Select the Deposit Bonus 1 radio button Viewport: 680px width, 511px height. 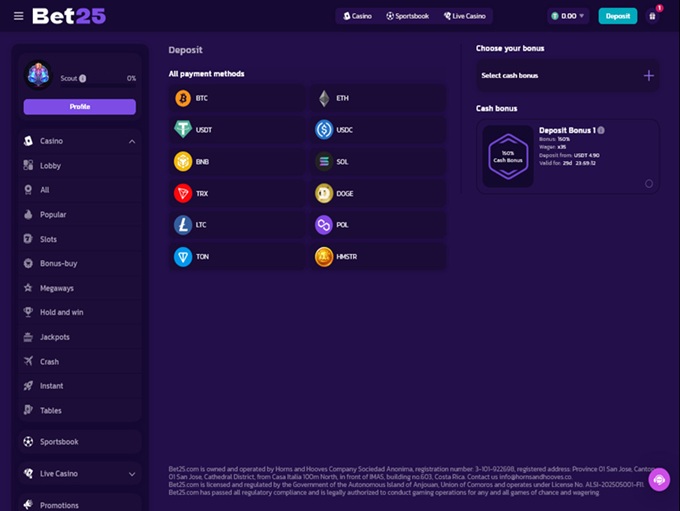pyautogui.click(x=649, y=183)
